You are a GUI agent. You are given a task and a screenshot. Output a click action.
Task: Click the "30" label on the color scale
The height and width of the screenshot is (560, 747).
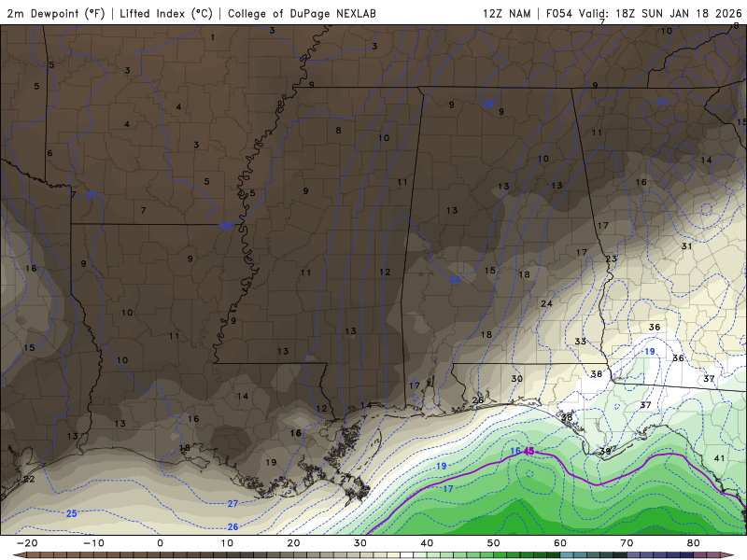[360, 543]
